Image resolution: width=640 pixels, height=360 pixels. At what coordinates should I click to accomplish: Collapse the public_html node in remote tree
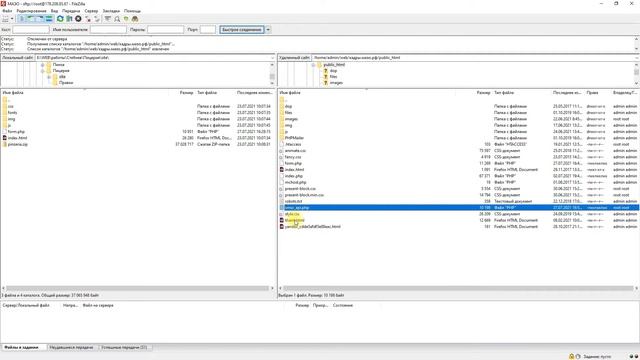point(313,65)
